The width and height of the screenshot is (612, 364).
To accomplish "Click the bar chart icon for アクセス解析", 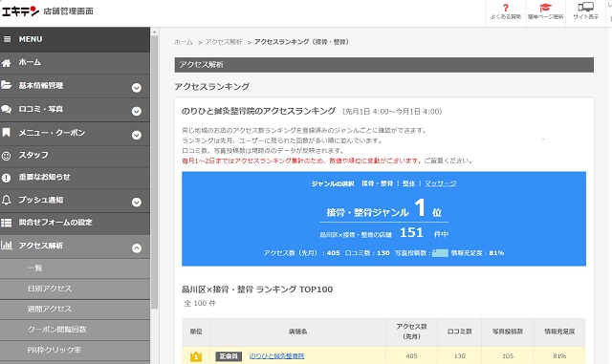I will [x=7, y=246].
